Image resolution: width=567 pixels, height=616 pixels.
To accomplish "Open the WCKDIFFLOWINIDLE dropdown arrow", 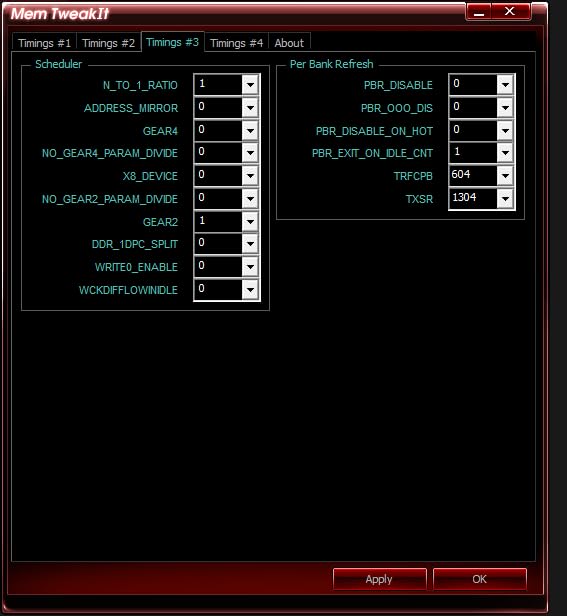I will (250, 290).
